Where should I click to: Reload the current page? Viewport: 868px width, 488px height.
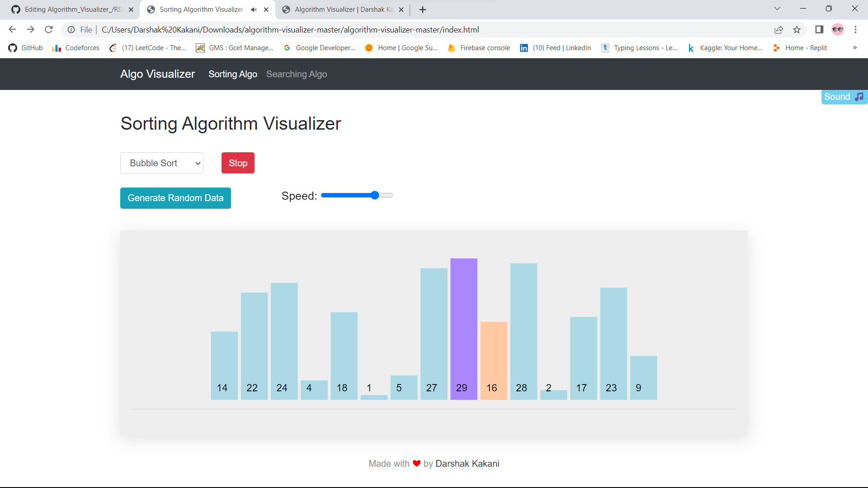click(x=48, y=29)
